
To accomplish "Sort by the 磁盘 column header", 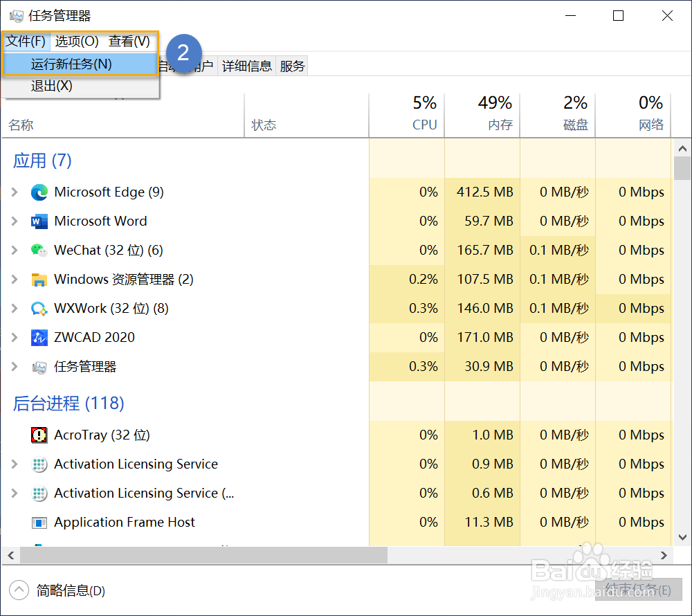I will pos(558,116).
